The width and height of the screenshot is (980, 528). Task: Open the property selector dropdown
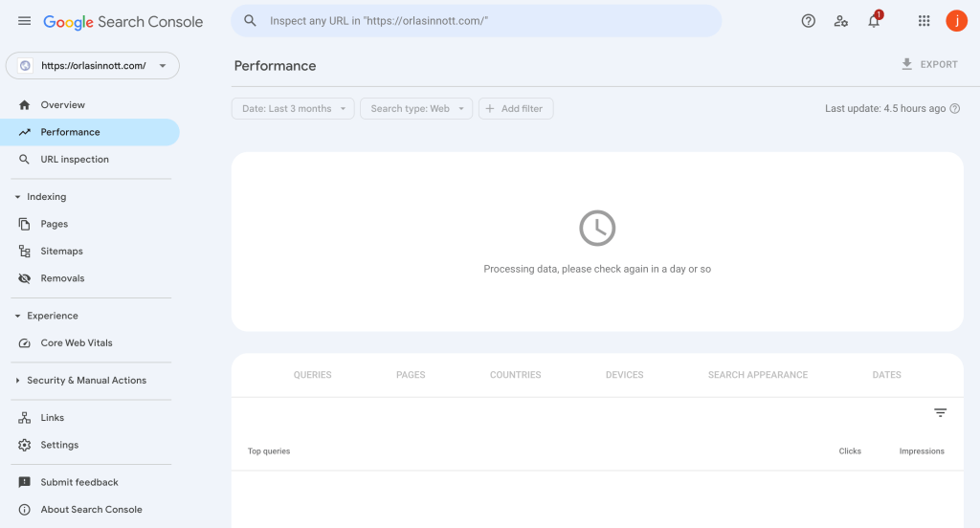coord(93,66)
